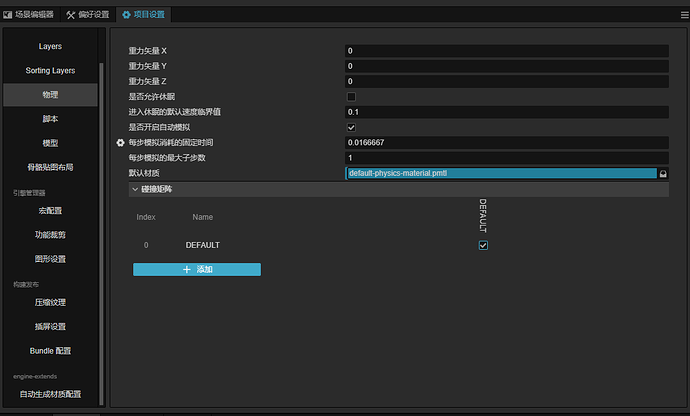Click the 每步模拟消耗的固定时间 label

pos(171,143)
